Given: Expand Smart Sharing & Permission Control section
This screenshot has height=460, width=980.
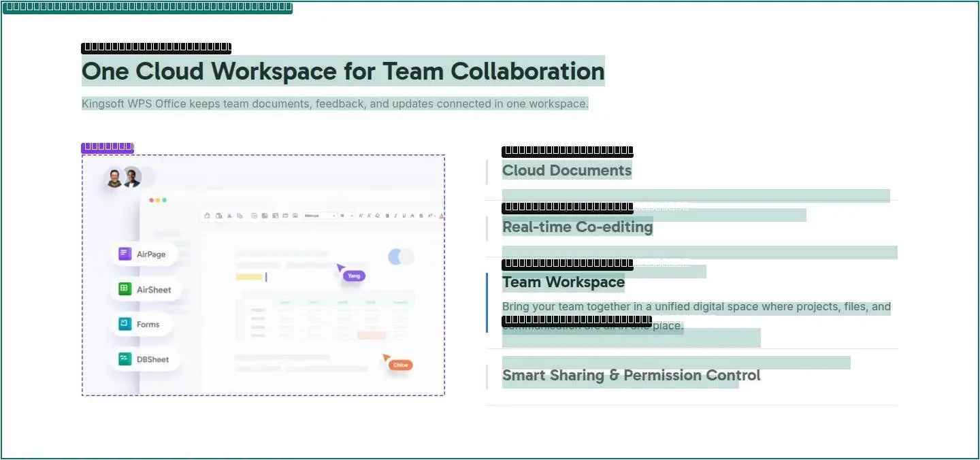Looking at the screenshot, I should pyautogui.click(x=632, y=376).
